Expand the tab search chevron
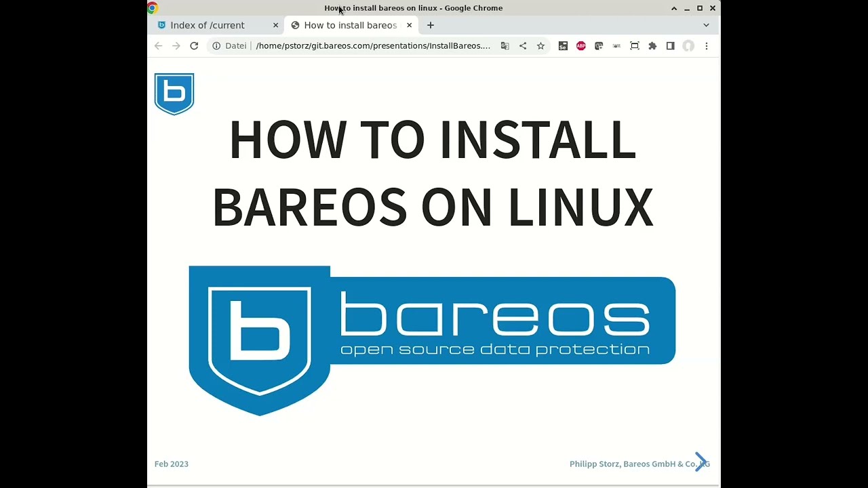The height and width of the screenshot is (488, 868). coord(706,25)
